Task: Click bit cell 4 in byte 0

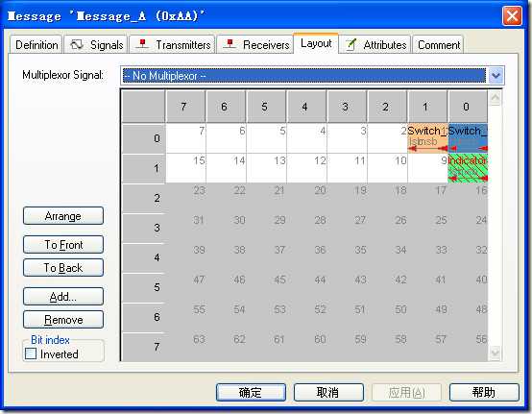Action: 306,138
